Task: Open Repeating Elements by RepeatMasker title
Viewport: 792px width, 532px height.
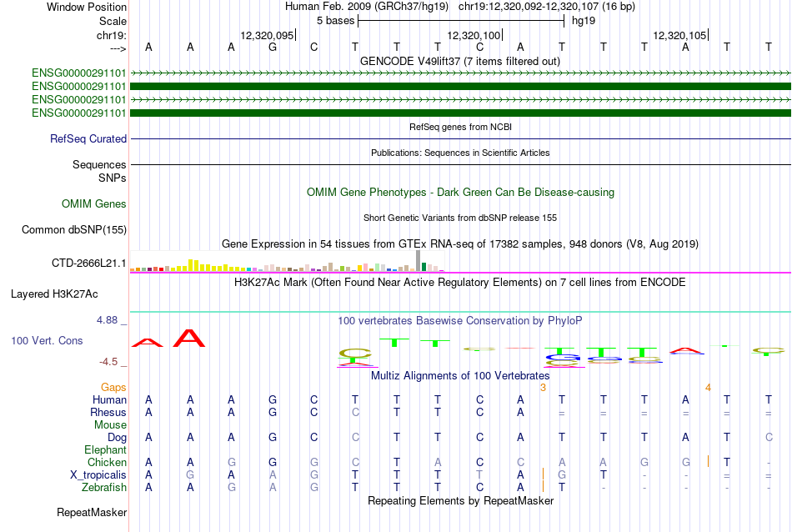Action: (461, 500)
